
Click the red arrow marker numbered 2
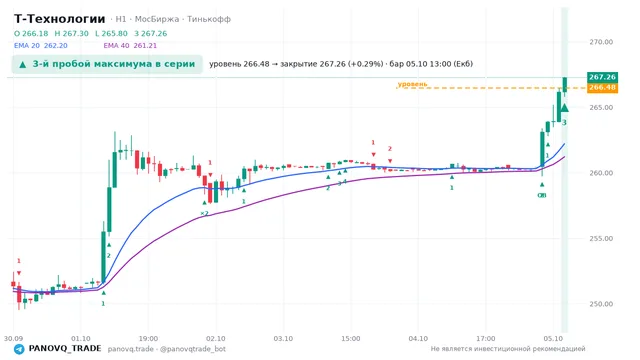[390, 161]
